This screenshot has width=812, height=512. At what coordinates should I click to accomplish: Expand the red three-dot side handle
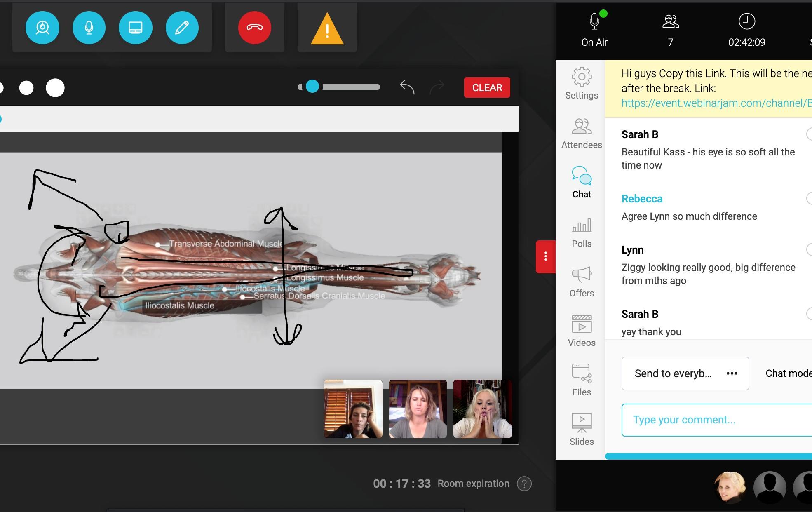[545, 256]
